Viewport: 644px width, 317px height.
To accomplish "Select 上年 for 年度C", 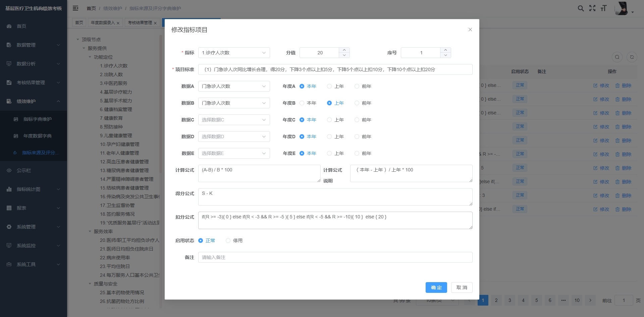I will pos(335,120).
